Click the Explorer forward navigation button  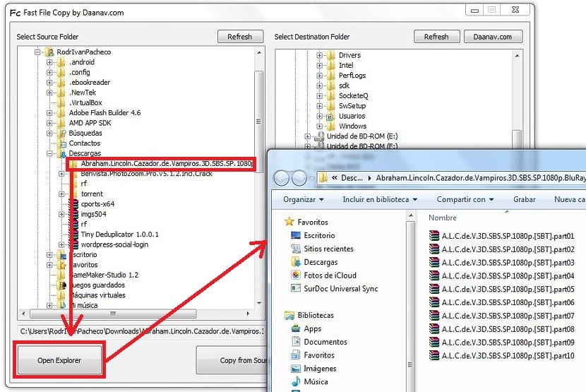(299, 178)
